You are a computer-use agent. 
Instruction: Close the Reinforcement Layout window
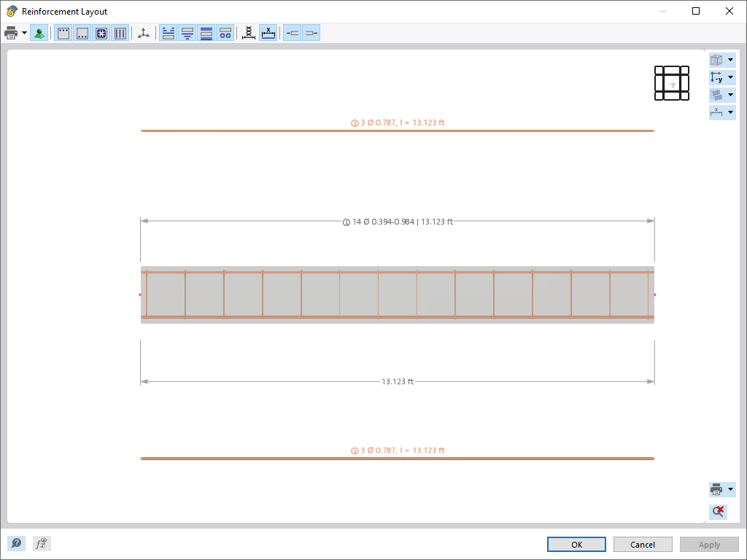point(729,11)
